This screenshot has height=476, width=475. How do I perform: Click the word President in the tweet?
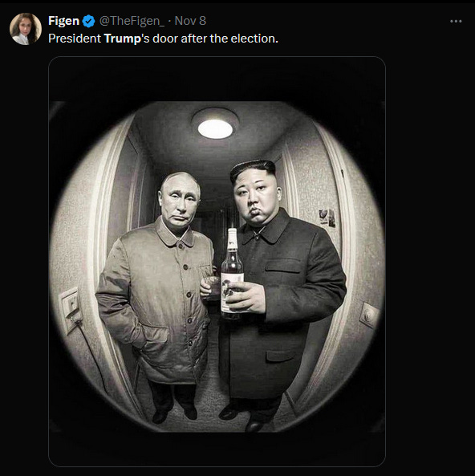75,39
